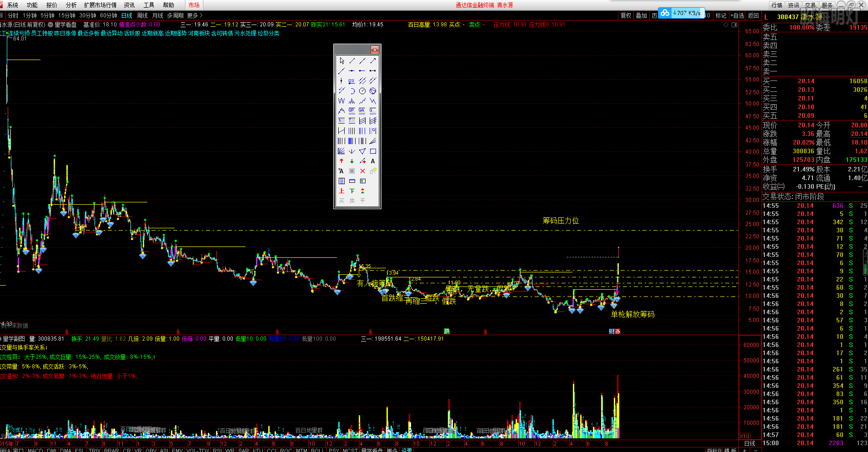The image size is (868, 452).
Task: Click the 昨日涨停 tag link
Action: (65, 33)
